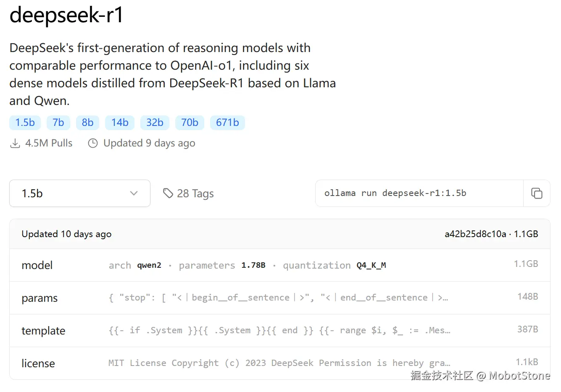Choose the 8b model tag
Viewport: 561px width, 392px height.
point(88,123)
